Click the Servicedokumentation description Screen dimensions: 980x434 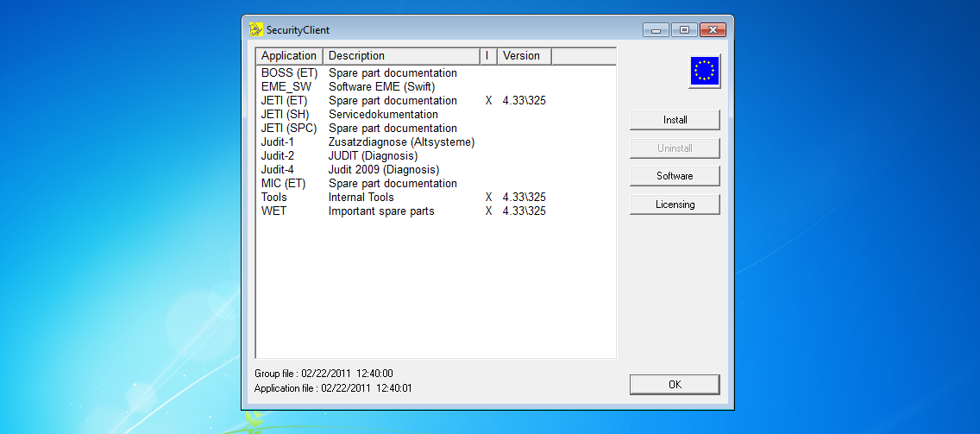point(383,115)
